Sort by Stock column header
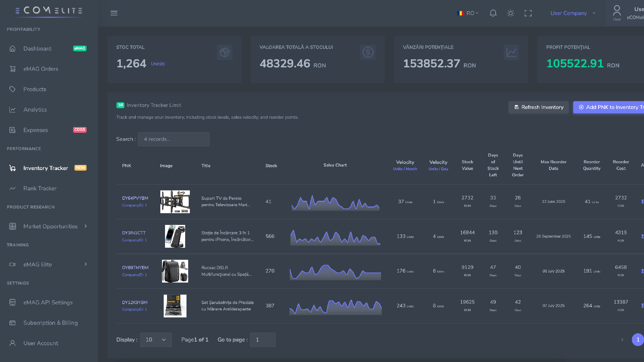 pos(271,166)
